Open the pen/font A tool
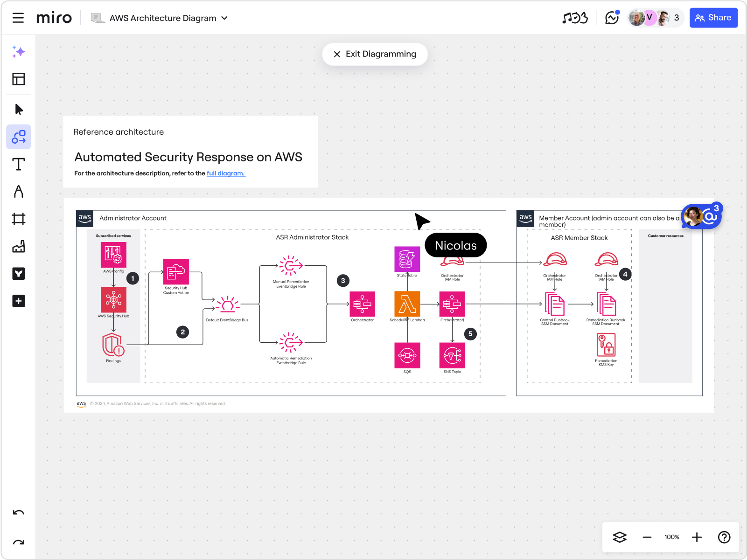 (19, 192)
